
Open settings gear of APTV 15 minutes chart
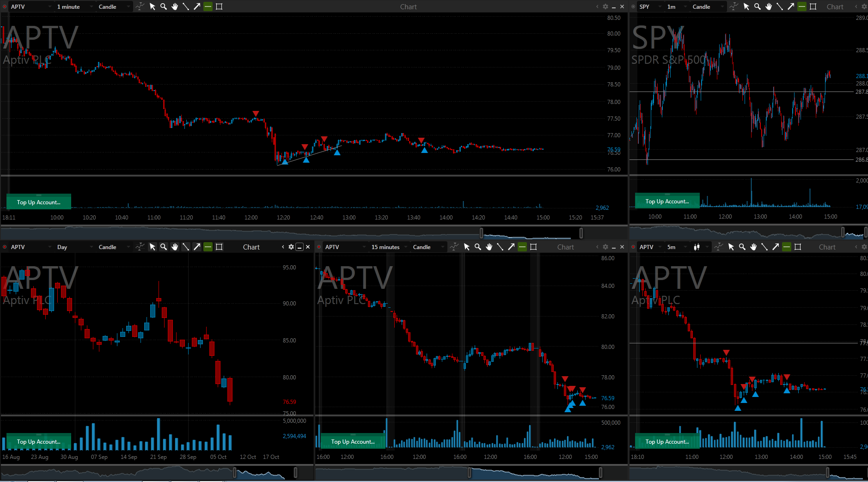coord(605,247)
